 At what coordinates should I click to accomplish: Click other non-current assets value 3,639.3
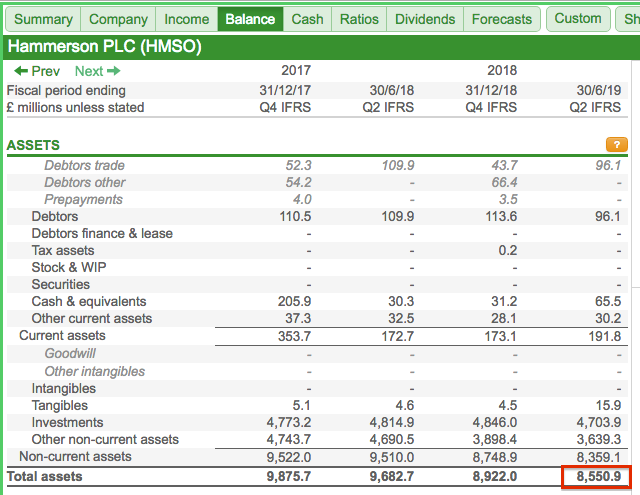pyautogui.click(x=598, y=440)
